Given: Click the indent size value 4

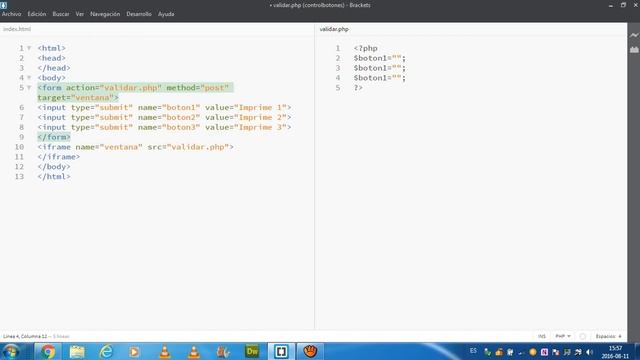Looking at the screenshot, I should 620,336.
